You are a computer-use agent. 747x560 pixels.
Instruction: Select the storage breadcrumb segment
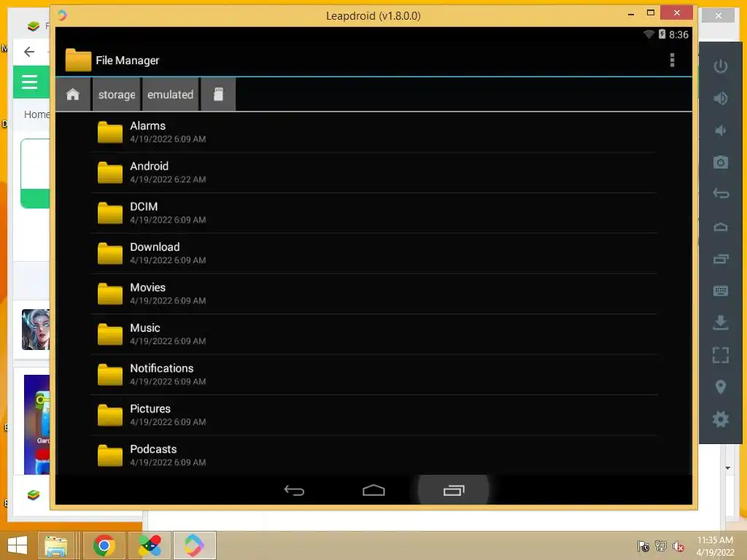coord(117,94)
